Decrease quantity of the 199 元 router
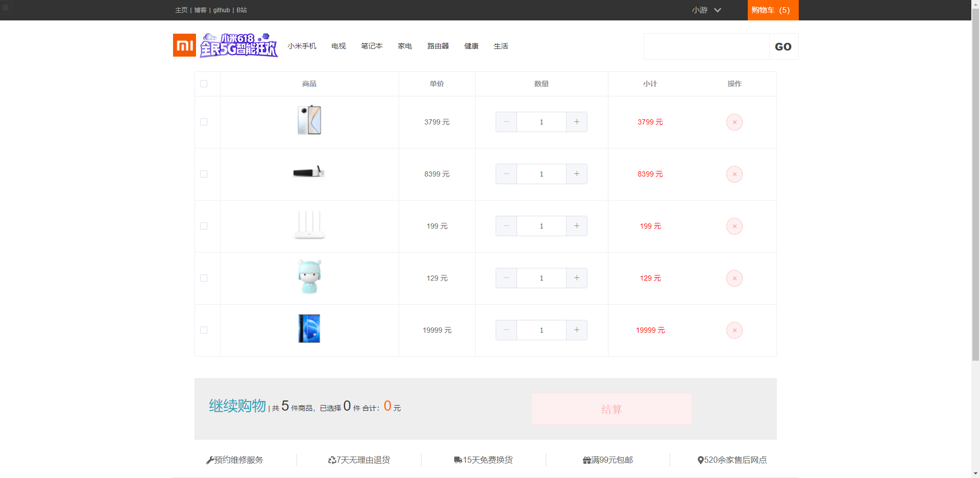This screenshot has height=478, width=980. click(506, 226)
